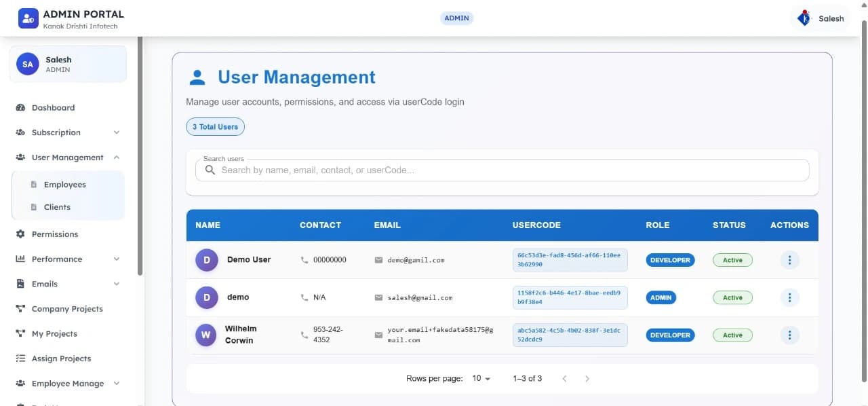Open the Company Projects page
The width and height of the screenshot is (868, 406).
[66, 309]
